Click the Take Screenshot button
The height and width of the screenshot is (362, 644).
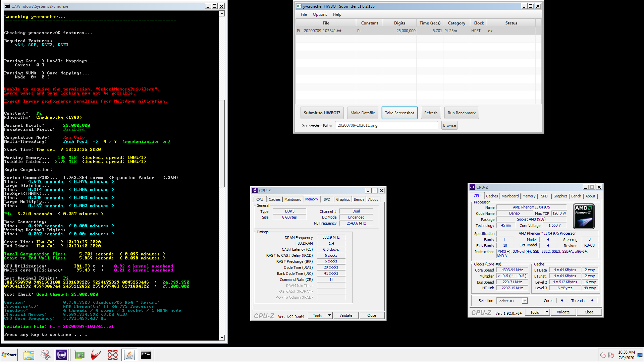point(399,113)
